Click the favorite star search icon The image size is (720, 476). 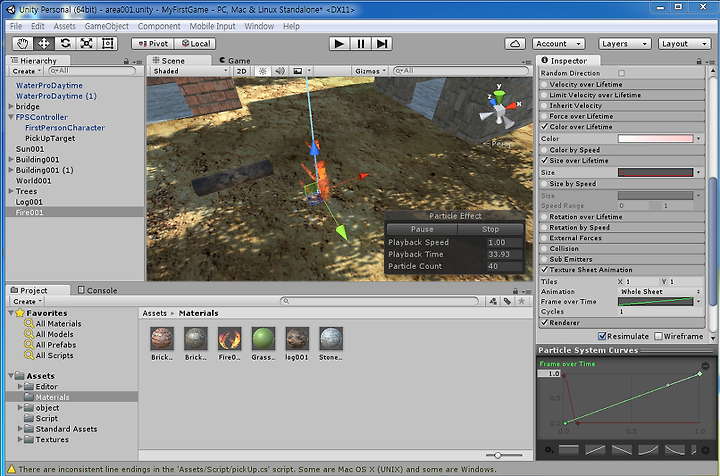coord(522,301)
